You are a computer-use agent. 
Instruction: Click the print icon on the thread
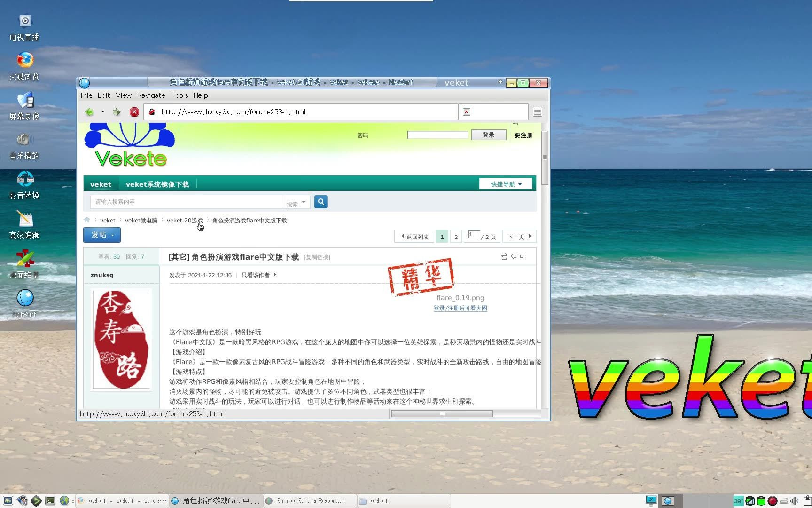tap(504, 256)
